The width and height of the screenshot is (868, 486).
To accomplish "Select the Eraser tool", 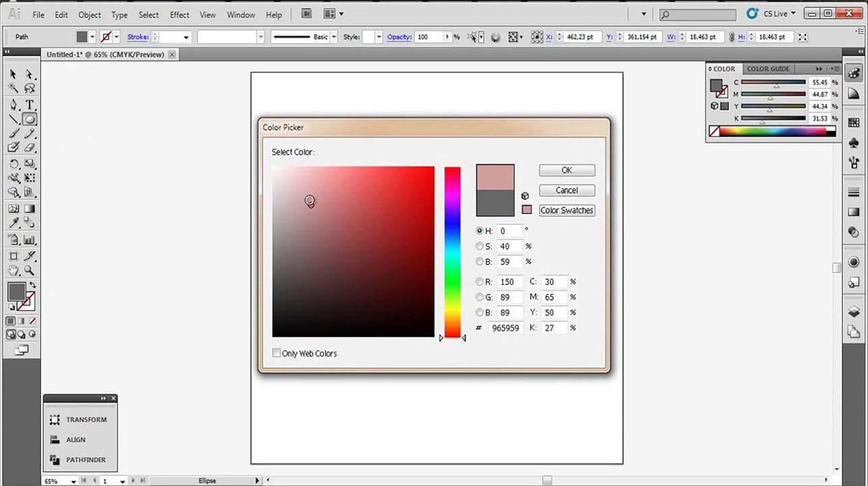I will (30, 147).
